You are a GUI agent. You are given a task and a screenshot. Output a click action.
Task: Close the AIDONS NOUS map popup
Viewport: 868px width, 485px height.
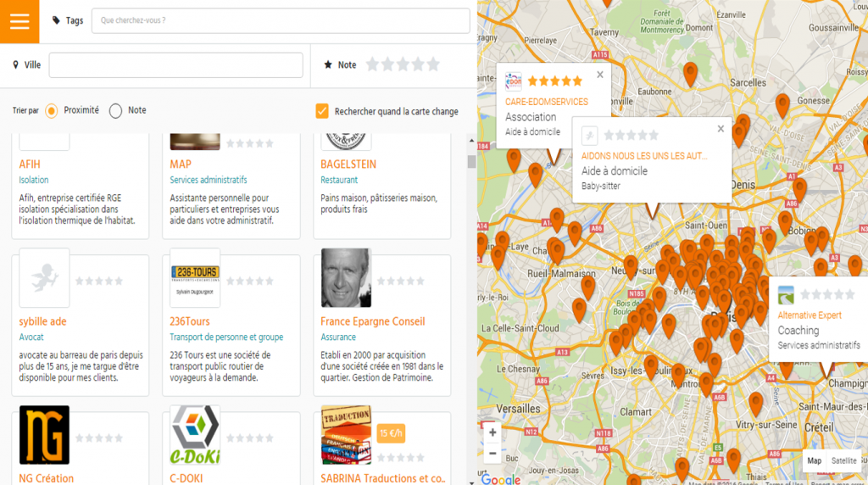click(721, 129)
